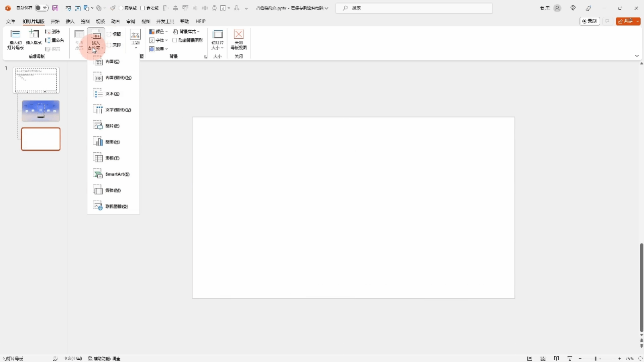
Task: Open the Colors dropdown
Action: pyautogui.click(x=158, y=32)
